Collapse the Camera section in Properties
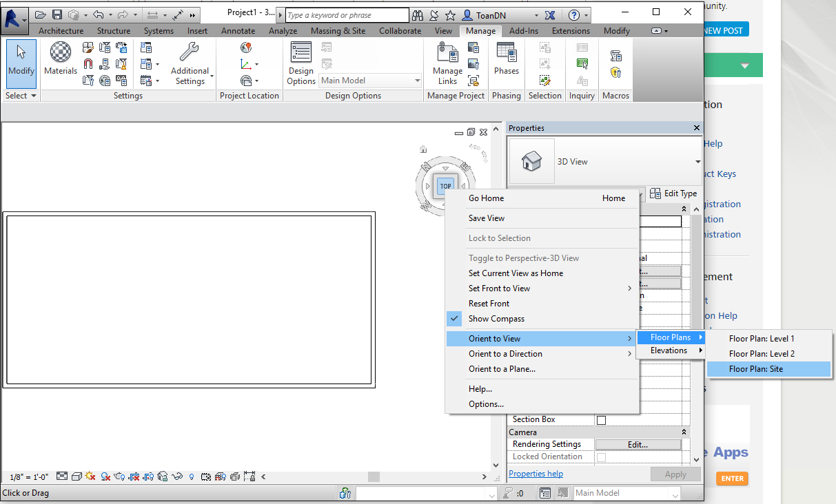Screen dimensions: 836x504 684,432
